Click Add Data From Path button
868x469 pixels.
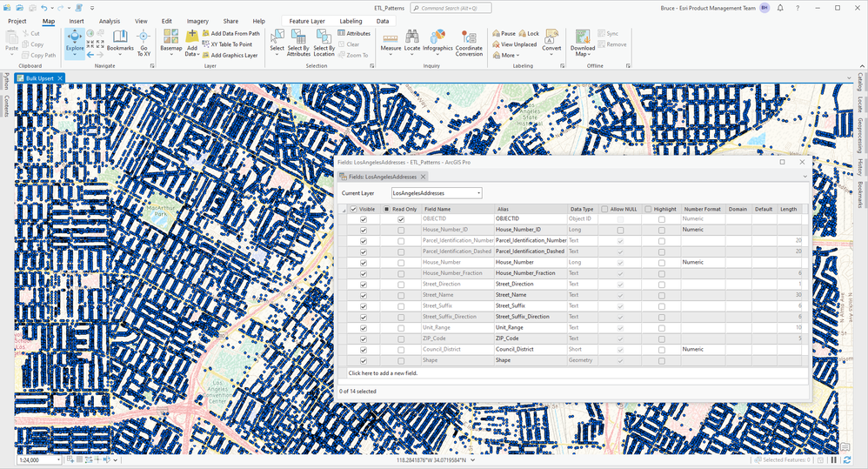[x=230, y=33]
